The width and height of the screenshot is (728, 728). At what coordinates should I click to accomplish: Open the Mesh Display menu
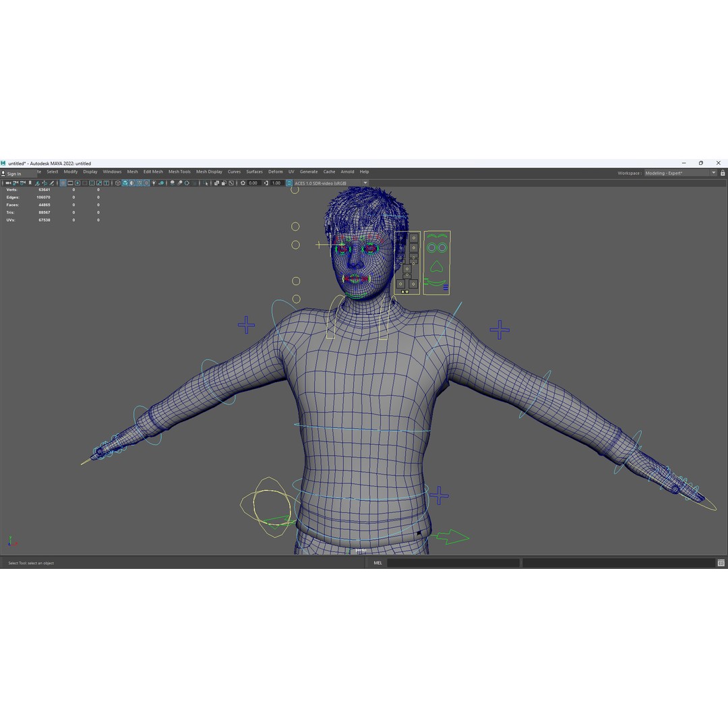[x=209, y=172]
